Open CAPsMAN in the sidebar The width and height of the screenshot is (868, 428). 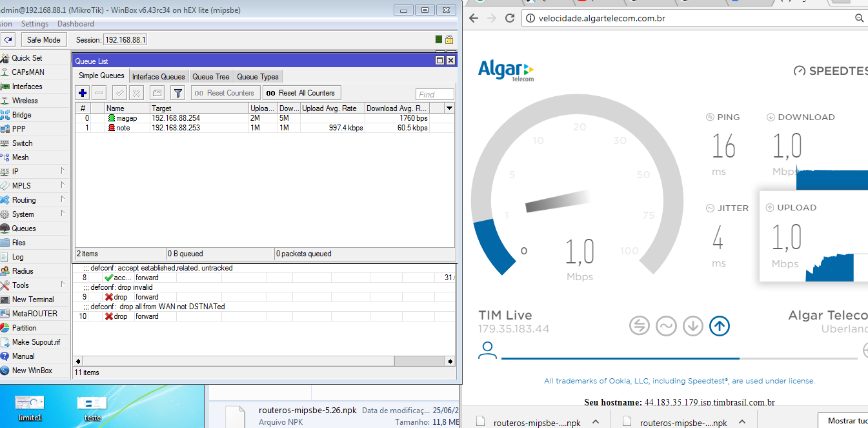(x=28, y=72)
